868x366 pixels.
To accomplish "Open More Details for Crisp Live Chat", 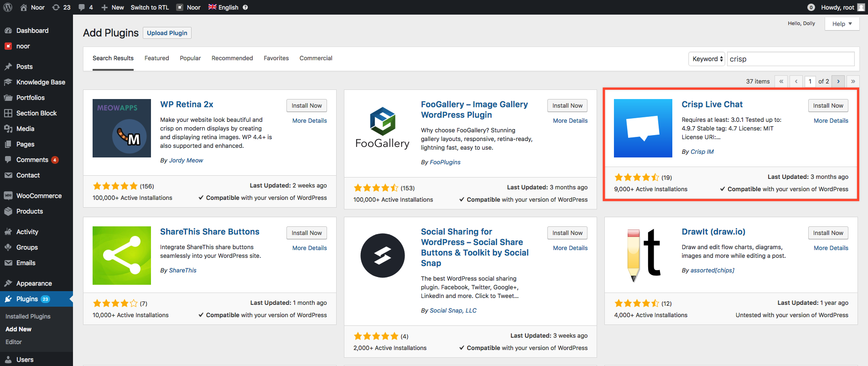I will point(831,120).
